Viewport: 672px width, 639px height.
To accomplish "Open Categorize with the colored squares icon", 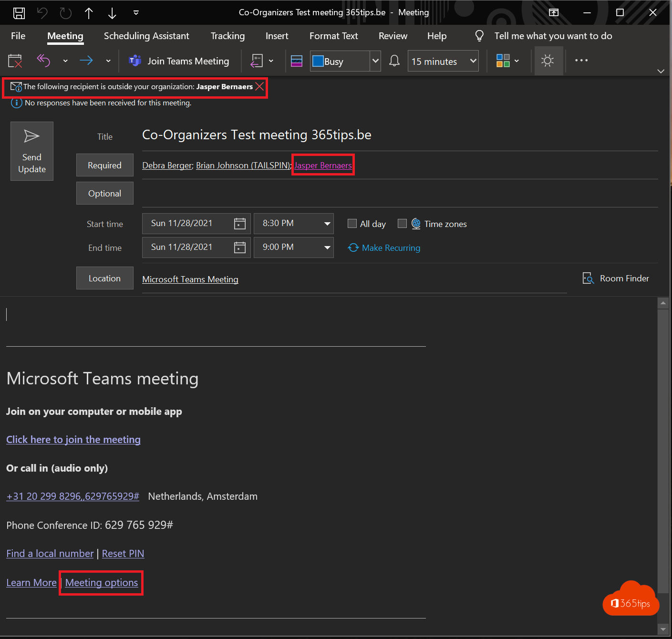I will tap(504, 61).
